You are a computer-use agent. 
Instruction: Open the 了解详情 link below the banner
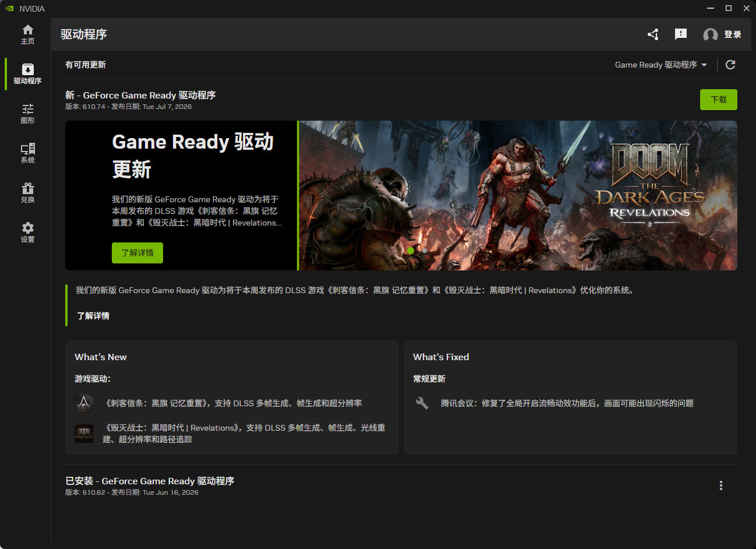point(93,316)
